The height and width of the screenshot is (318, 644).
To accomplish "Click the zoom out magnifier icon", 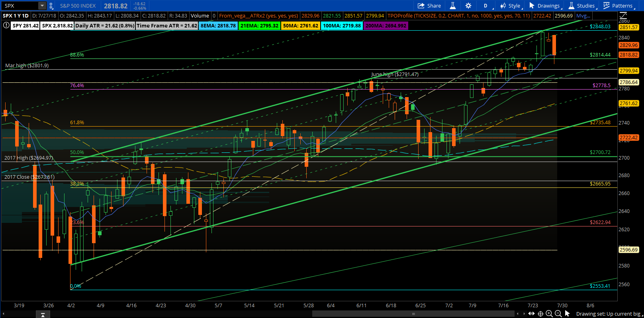I will pyautogui.click(x=558, y=314).
